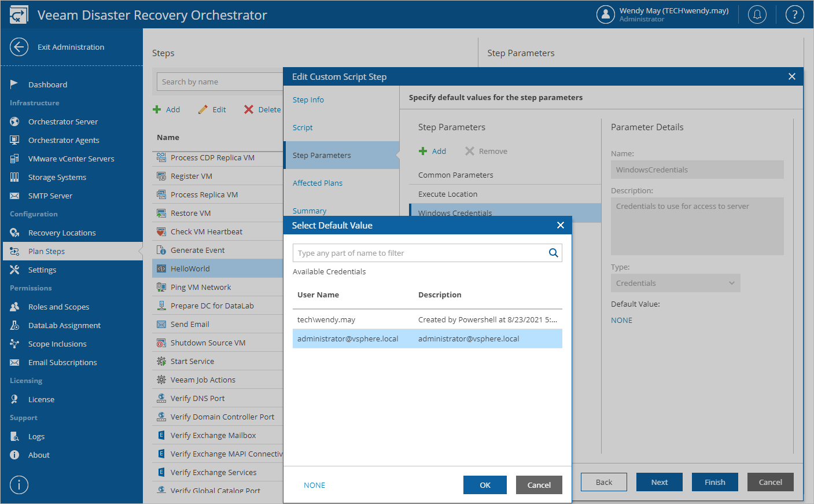Click the Default Value NONE link
Viewport: 814px width, 504px height.
(621, 320)
